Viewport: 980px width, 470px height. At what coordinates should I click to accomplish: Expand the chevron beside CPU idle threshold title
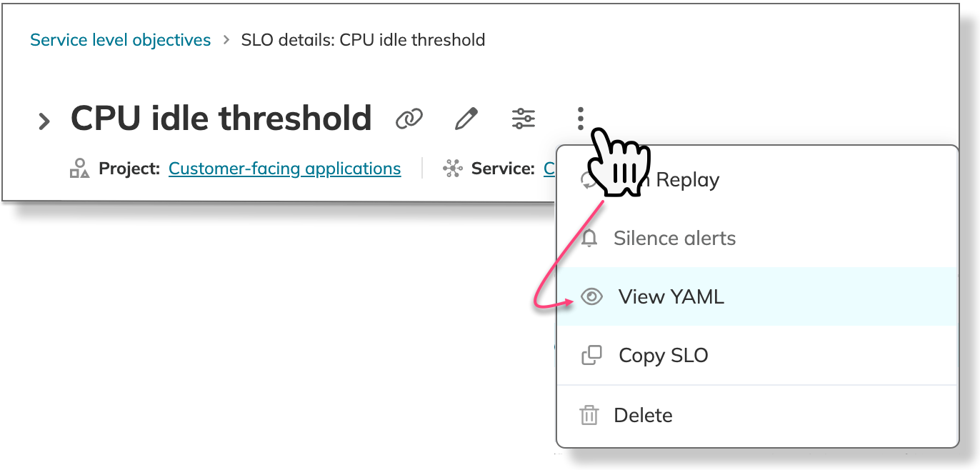coord(44,121)
